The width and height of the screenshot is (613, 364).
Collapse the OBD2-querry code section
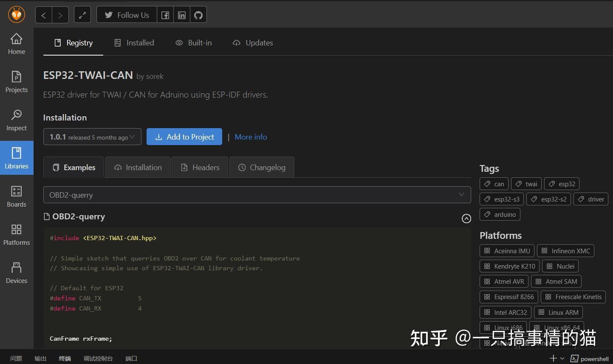click(x=466, y=219)
